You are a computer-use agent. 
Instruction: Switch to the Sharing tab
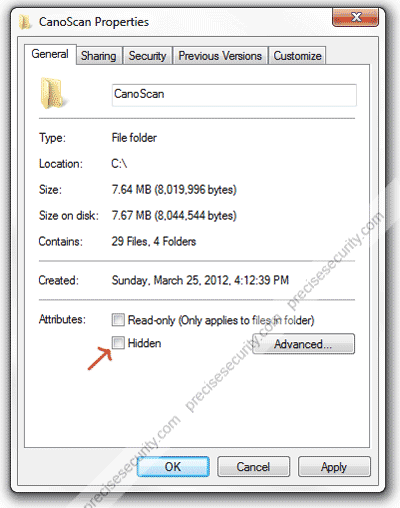tap(99, 56)
